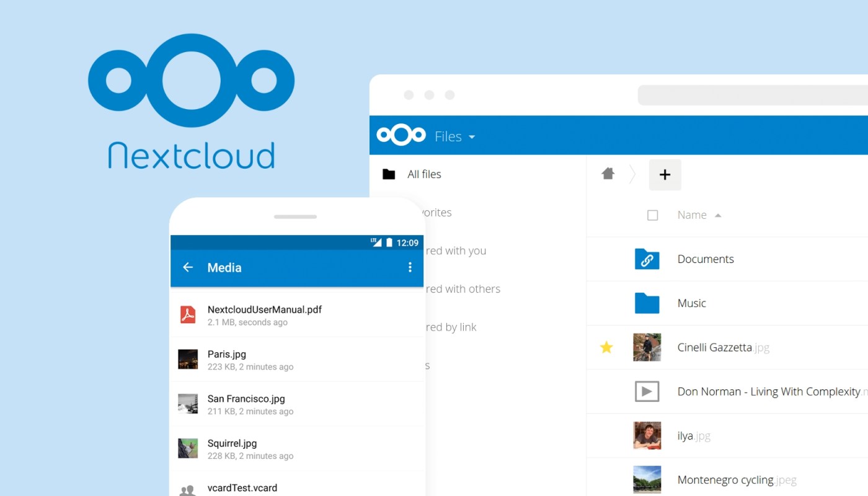Image resolution: width=868 pixels, height=496 pixels.
Task: Sort files by the Name column header
Action: [x=692, y=215]
